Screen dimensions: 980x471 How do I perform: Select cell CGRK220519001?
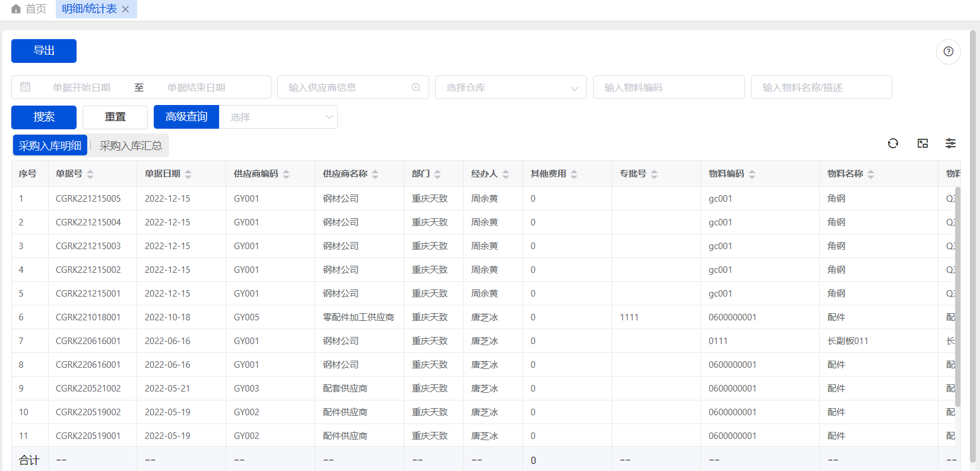(88, 436)
